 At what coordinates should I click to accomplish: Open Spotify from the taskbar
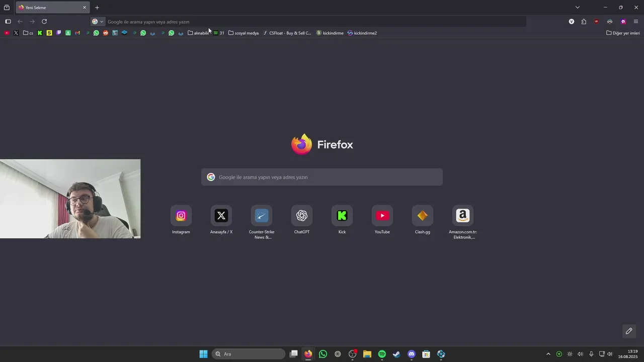382,354
